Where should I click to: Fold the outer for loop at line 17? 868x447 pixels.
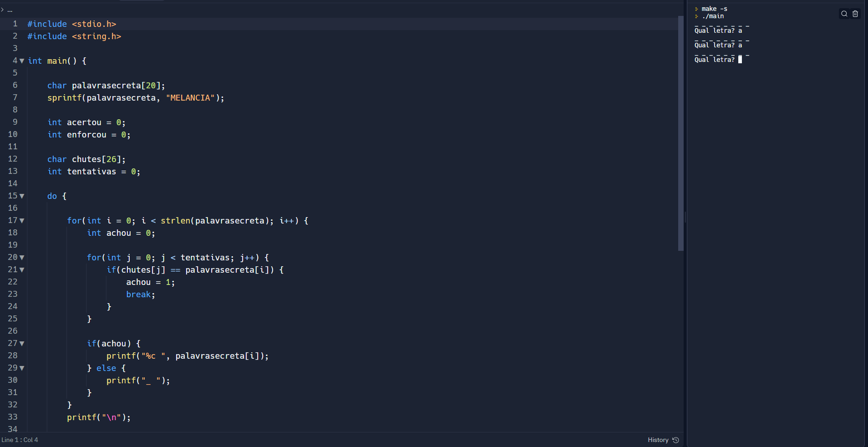point(22,221)
